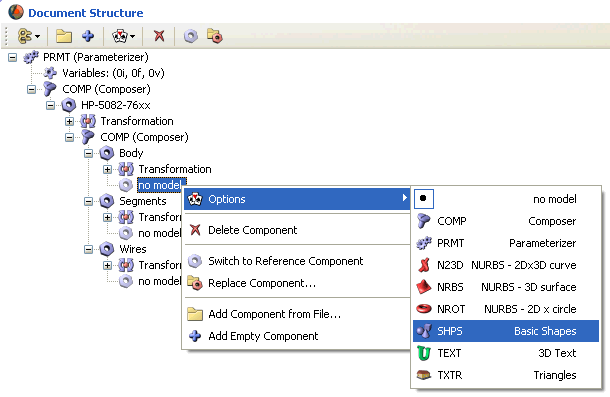The width and height of the screenshot is (610, 397).
Task: Open Options submenu in context menu
Action: (x=297, y=199)
